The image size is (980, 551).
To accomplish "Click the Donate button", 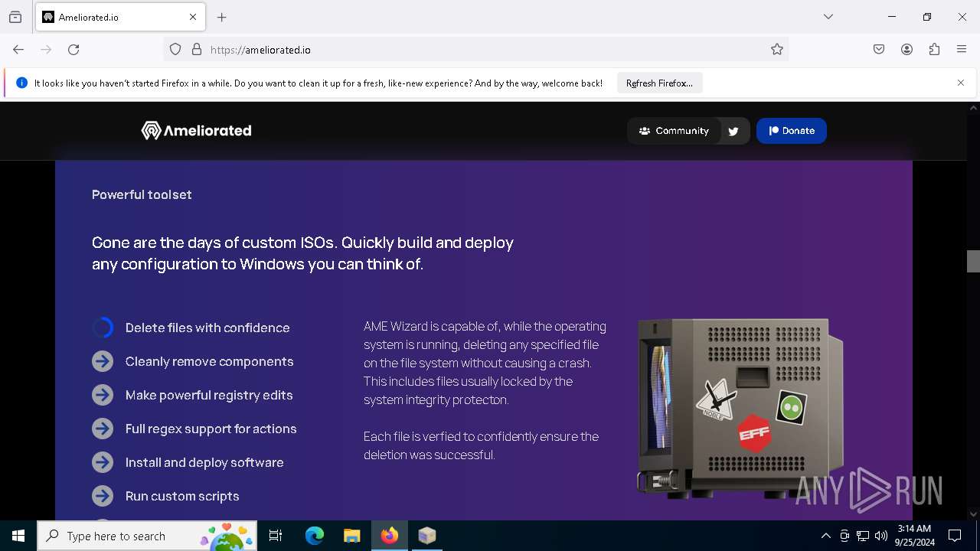I will [x=792, y=131].
